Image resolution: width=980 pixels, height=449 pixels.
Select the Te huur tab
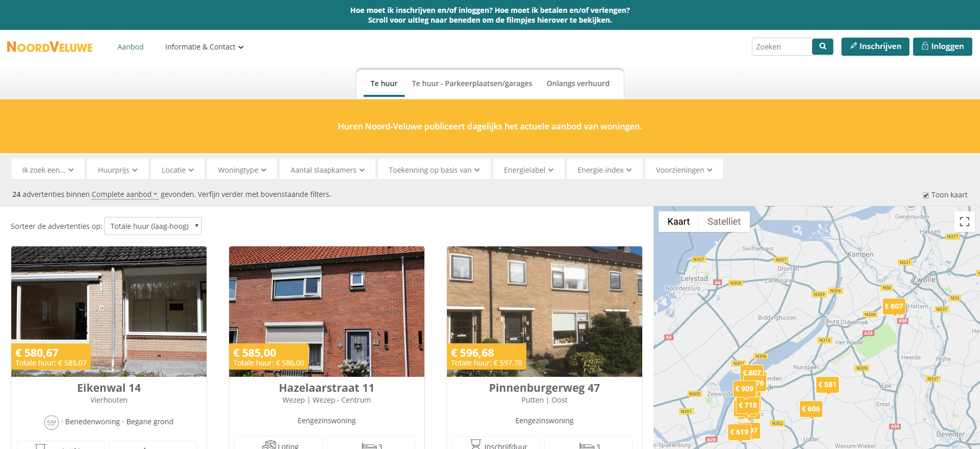coord(384,84)
